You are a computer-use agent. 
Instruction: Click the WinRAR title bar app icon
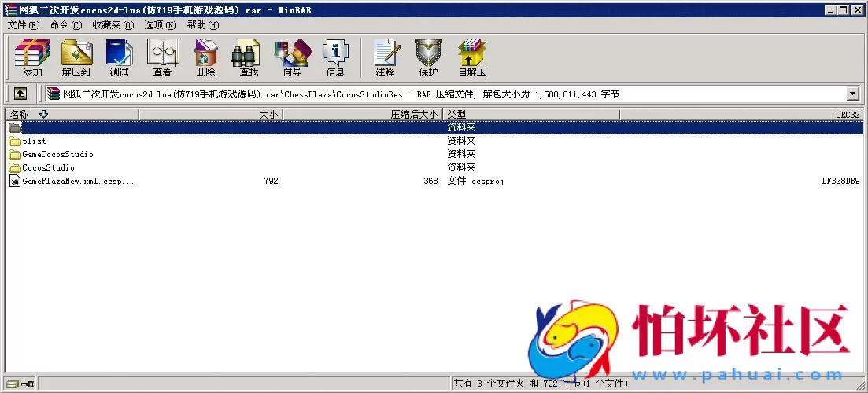(x=10, y=9)
